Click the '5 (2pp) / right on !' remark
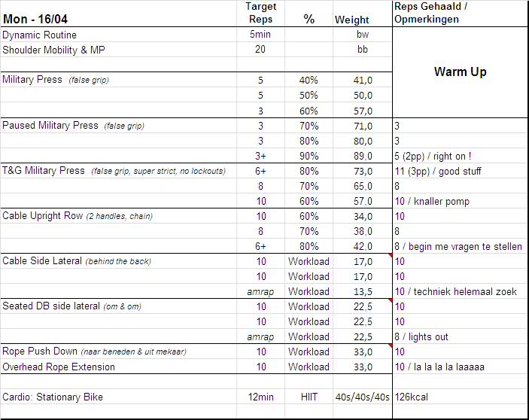 (433, 156)
